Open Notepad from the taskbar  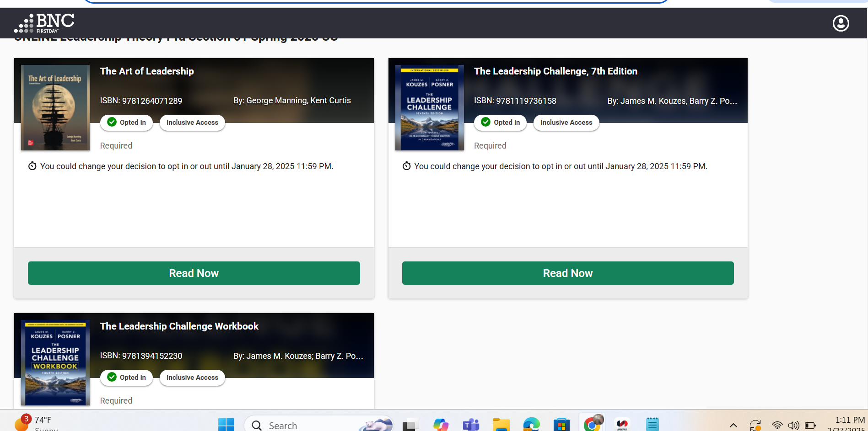point(652,425)
